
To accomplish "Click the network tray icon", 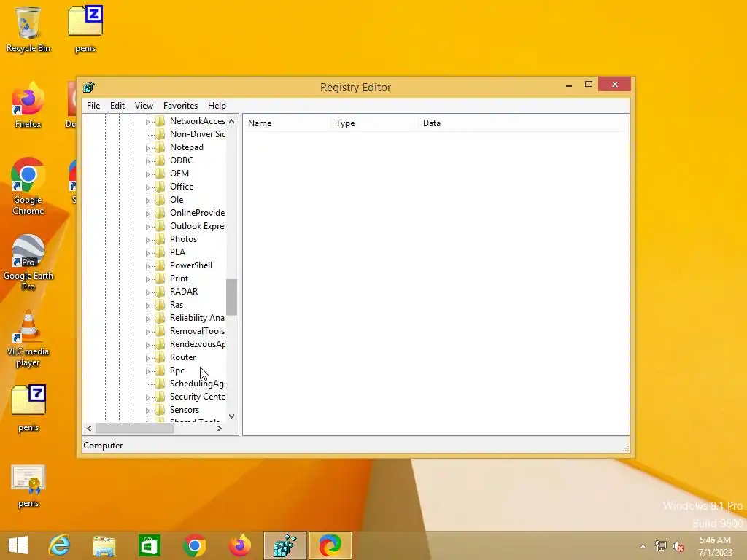I will (x=661, y=545).
